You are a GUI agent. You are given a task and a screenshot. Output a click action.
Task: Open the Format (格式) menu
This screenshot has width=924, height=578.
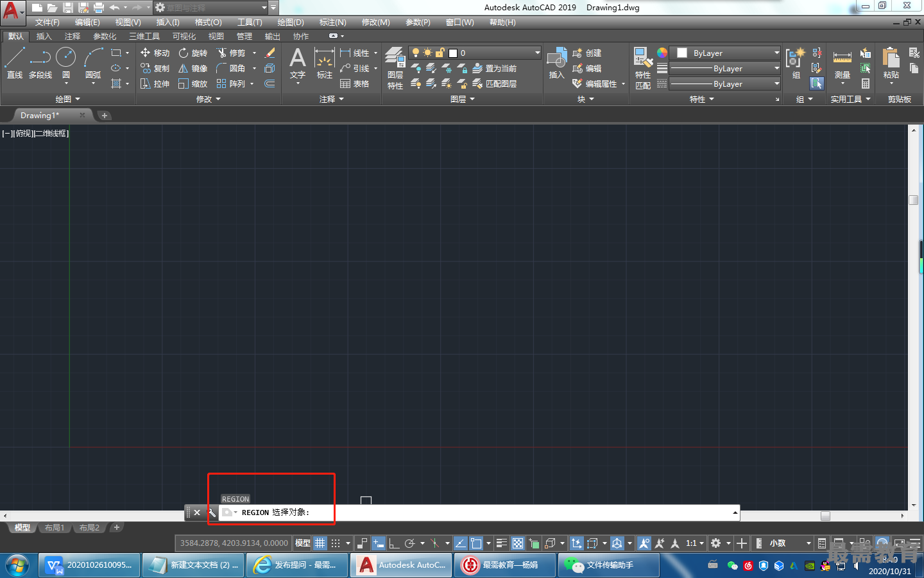pos(208,22)
